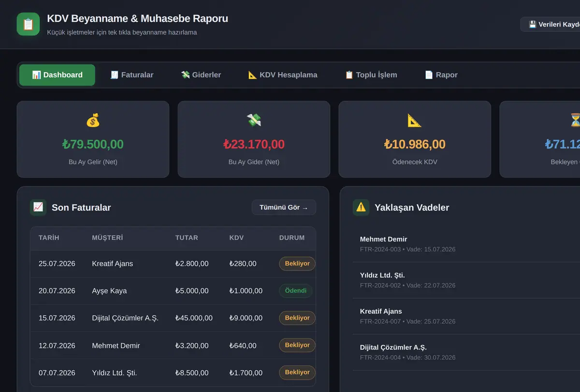Click Bekliyor status in Mehmet Demir invoice row

tap(297, 345)
